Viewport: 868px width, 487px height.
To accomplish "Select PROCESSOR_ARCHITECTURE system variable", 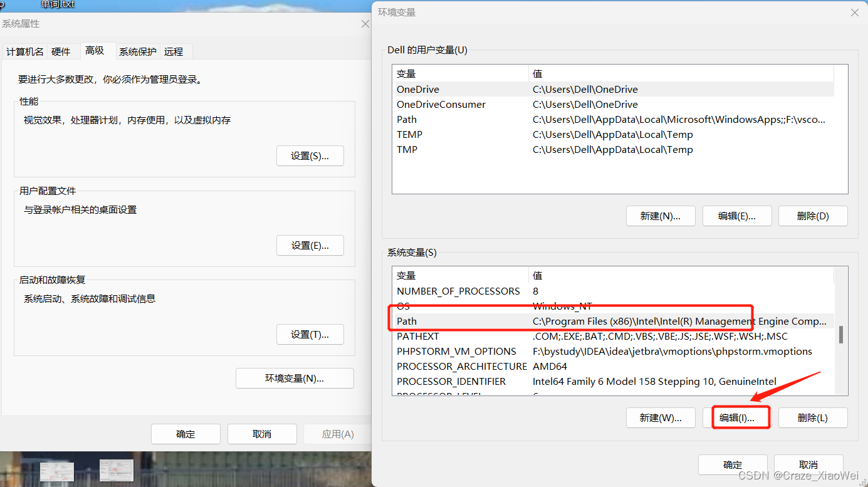I will click(613, 367).
